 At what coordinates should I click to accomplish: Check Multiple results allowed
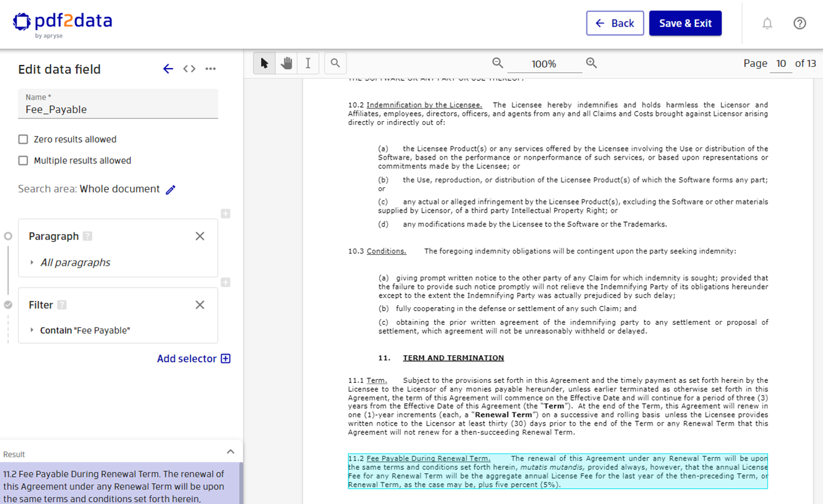tap(23, 160)
